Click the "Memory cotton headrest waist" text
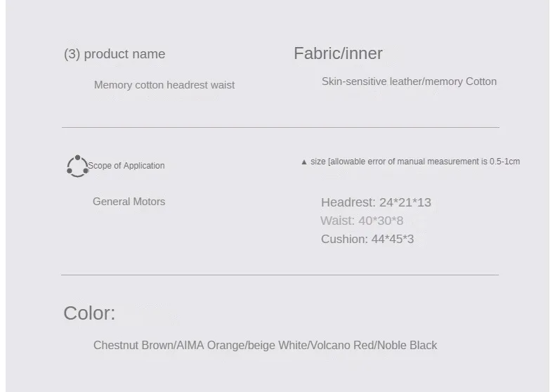This screenshot has height=392, width=555. tap(164, 85)
